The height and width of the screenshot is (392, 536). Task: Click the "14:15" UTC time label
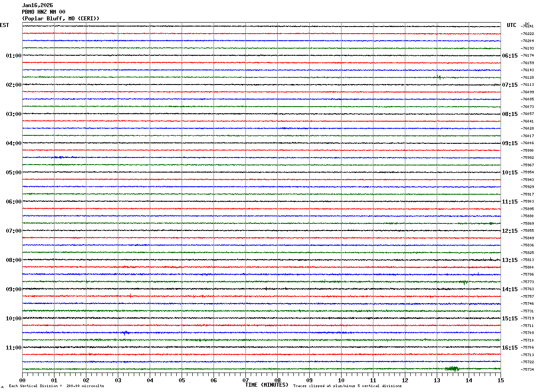click(510, 289)
